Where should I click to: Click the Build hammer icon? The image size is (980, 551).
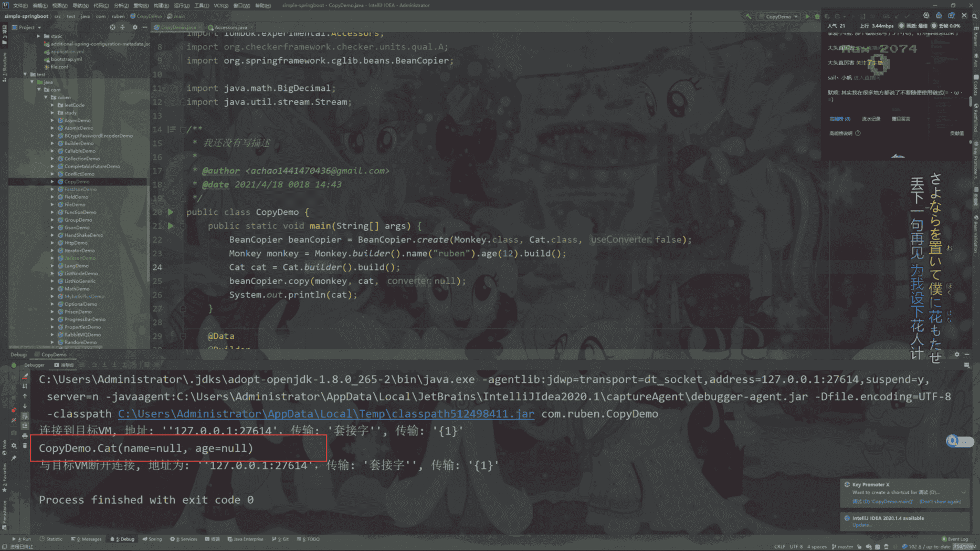point(748,16)
